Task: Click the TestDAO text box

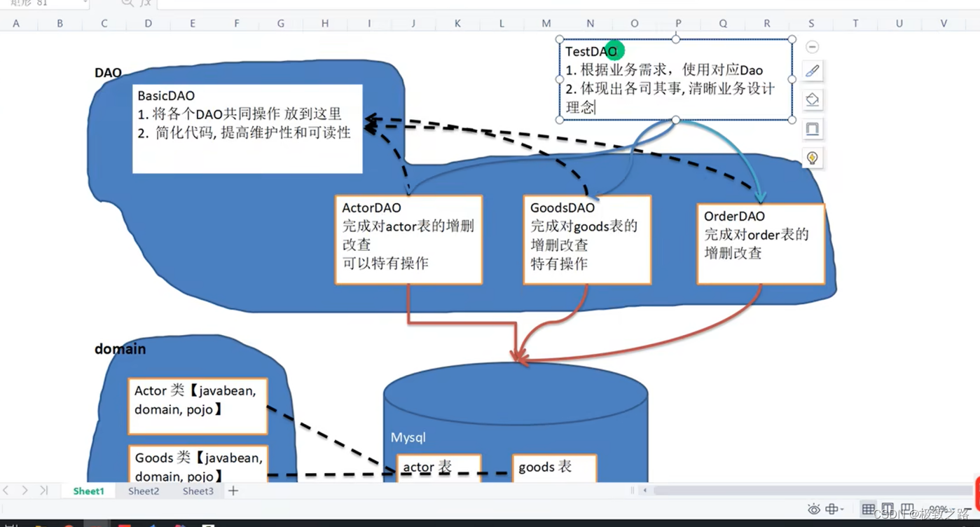Action: point(676,80)
